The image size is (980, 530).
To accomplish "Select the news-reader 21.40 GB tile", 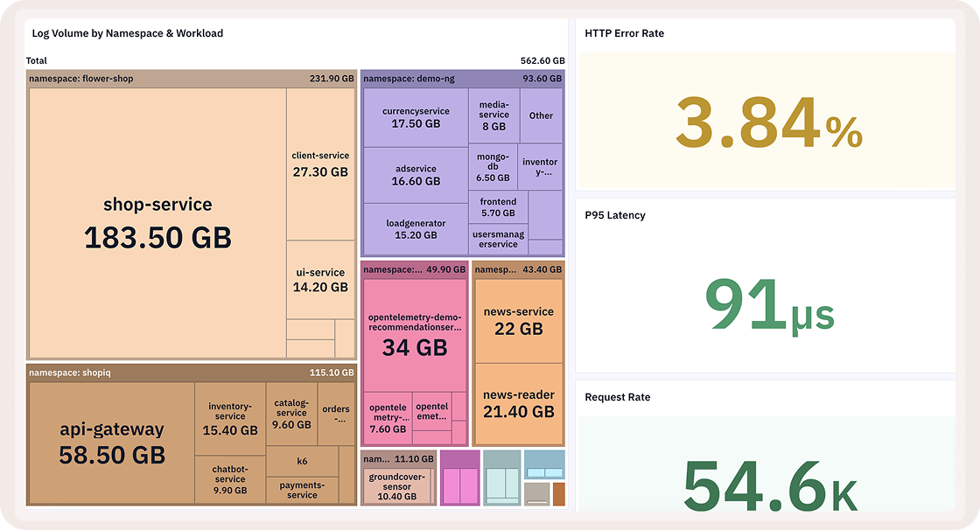I will pyautogui.click(x=519, y=404).
